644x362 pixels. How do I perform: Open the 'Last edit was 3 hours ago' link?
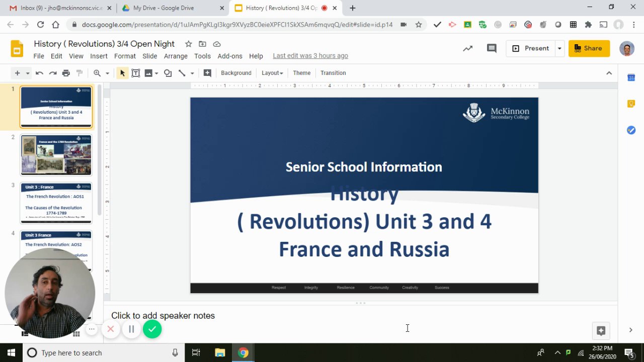click(310, 56)
